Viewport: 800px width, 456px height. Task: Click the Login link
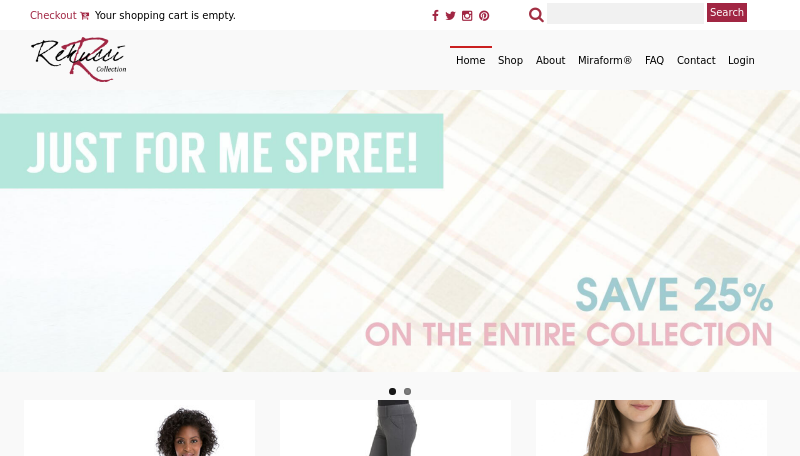741,60
